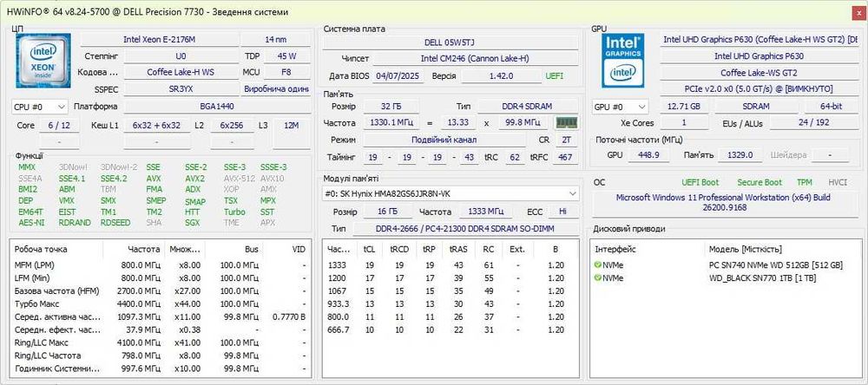Click the AVX-512 feature flag
The height and width of the screenshot is (385, 868).
pyautogui.click(x=239, y=179)
